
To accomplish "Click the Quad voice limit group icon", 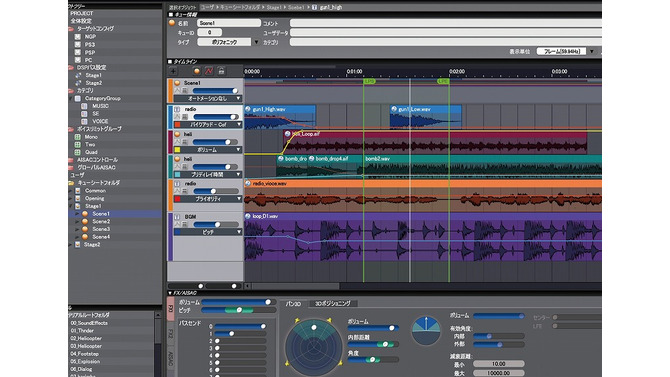I will 78,152.
